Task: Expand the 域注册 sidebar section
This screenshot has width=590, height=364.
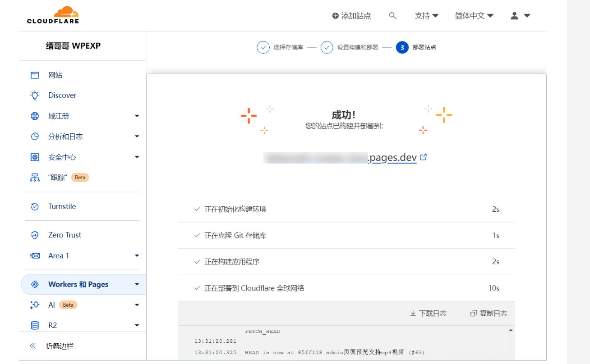Action: (x=137, y=116)
